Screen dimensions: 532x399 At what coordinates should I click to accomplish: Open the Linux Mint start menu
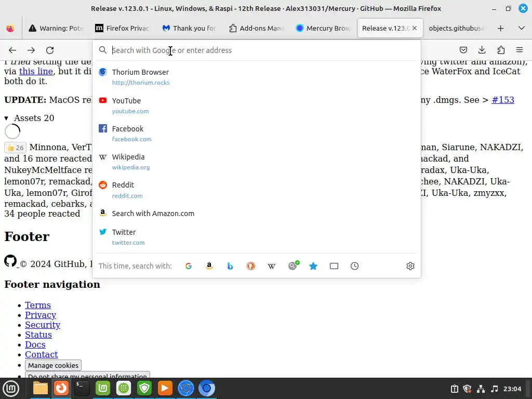[x=11, y=388]
